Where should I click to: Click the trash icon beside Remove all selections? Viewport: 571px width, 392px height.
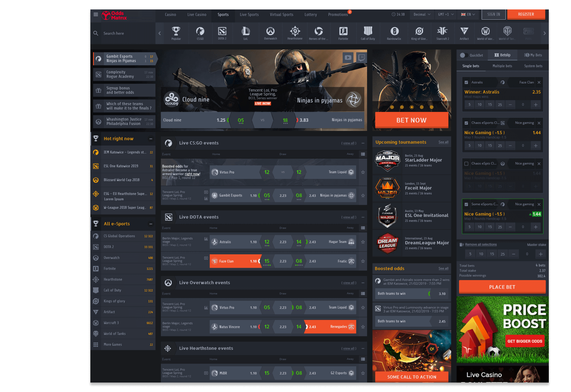[x=462, y=245]
